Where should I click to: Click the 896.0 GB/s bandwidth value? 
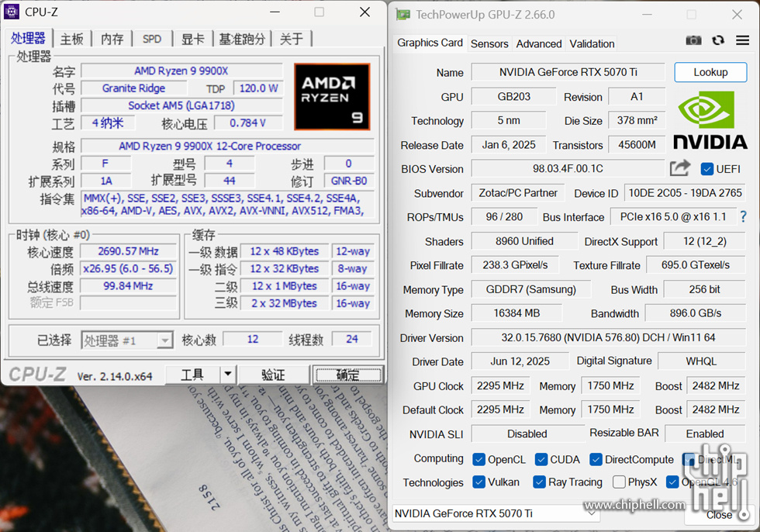point(696,313)
